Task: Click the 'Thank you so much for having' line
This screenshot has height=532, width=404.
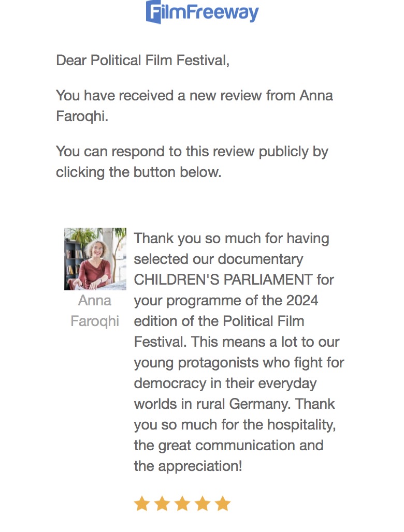Action: point(232,239)
